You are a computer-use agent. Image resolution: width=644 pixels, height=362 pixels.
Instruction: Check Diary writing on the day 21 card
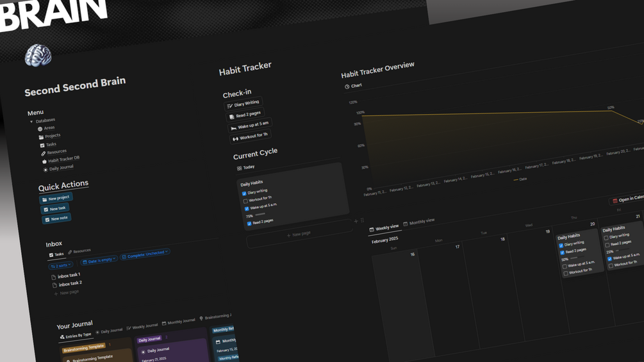click(606, 238)
